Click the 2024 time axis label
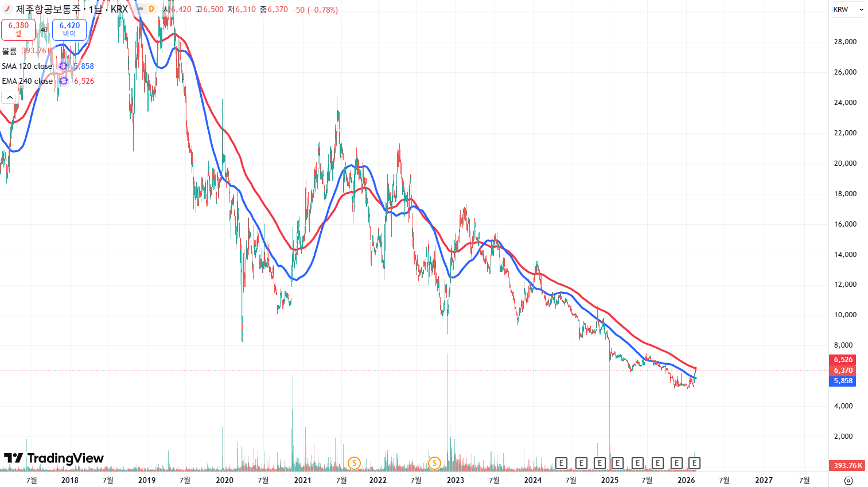Image resolution: width=868 pixels, height=487 pixels. pos(533,480)
